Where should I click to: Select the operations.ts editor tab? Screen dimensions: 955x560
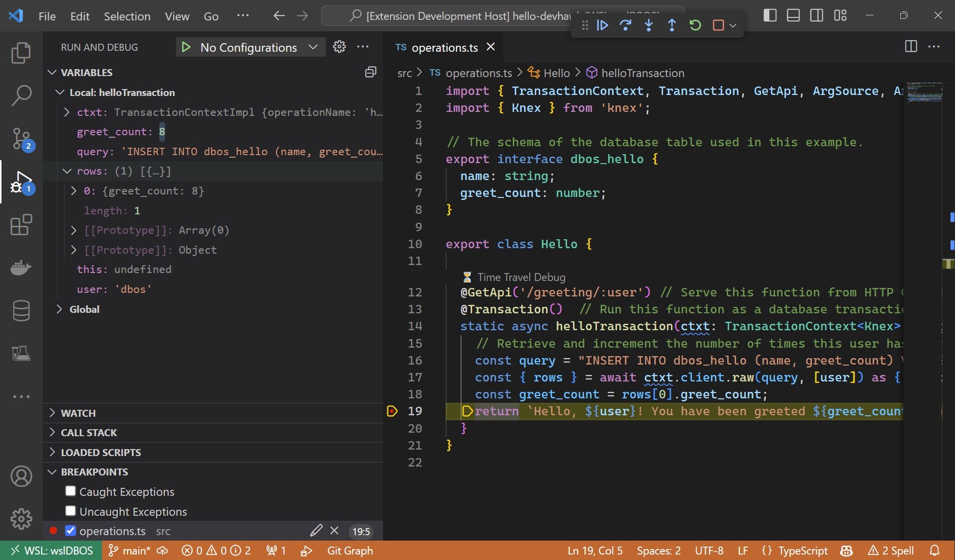pyautogui.click(x=444, y=47)
